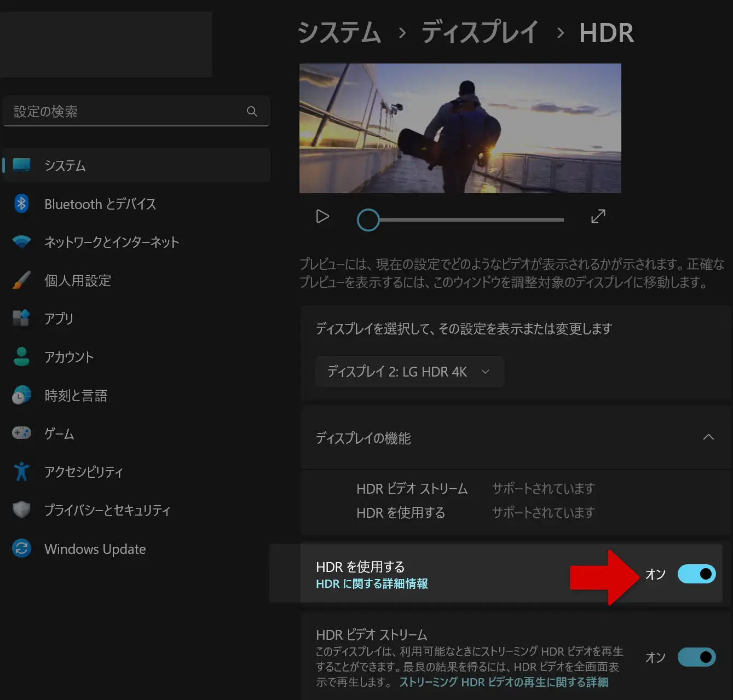Click the paintbrush personalization icon

(21, 280)
